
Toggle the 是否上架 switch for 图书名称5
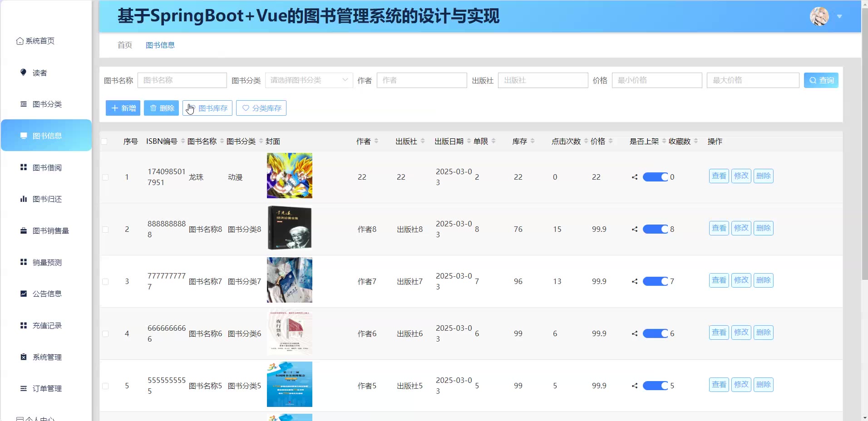656,386
